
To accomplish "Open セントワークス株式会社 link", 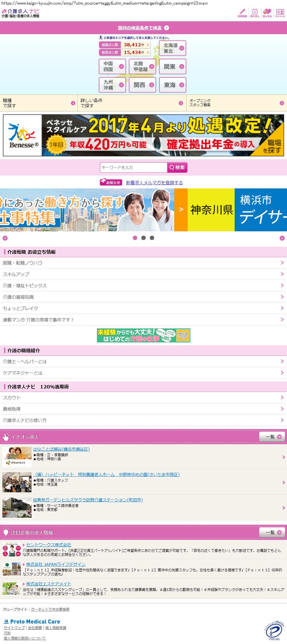I will [49, 545].
